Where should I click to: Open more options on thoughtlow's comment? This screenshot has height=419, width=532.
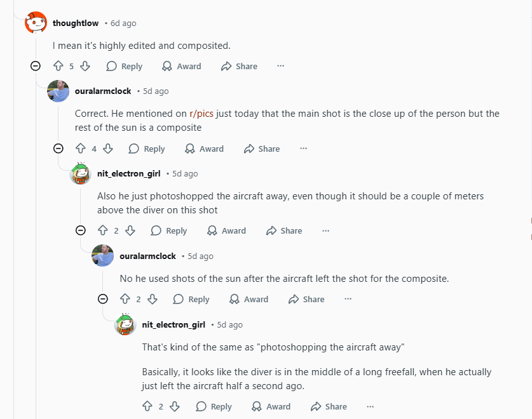pyautogui.click(x=280, y=66)
